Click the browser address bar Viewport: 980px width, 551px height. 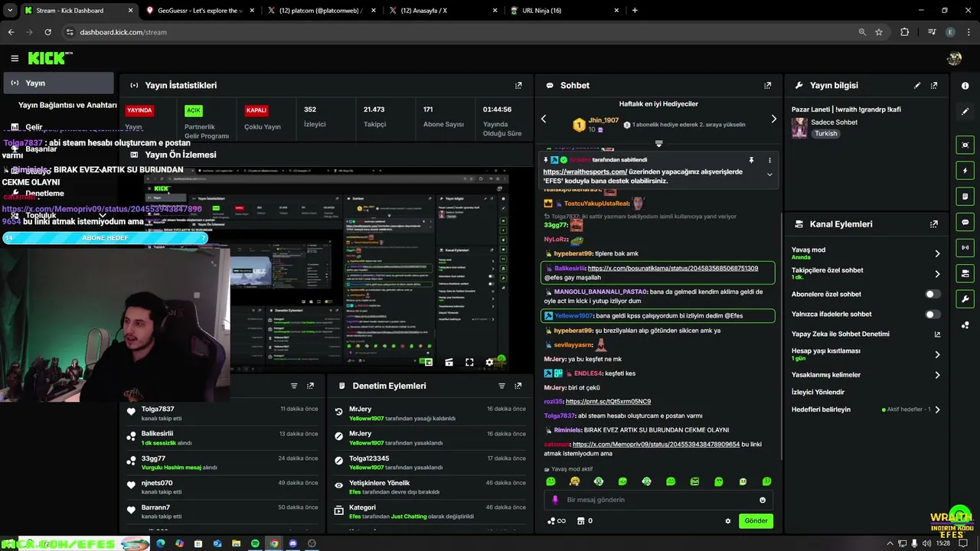tap(459, 32)
